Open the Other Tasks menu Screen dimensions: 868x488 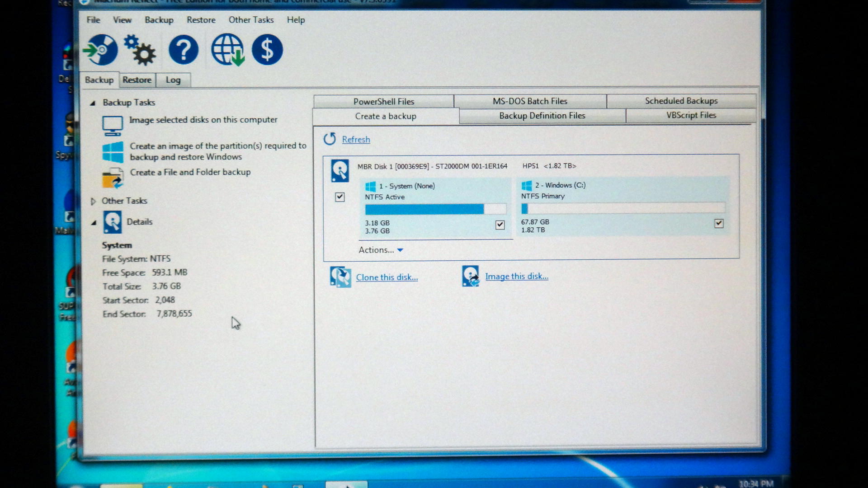(251, 20)
